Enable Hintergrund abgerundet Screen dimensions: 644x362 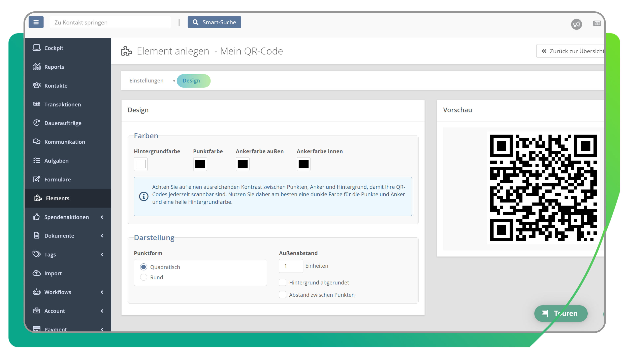[283, 282]
